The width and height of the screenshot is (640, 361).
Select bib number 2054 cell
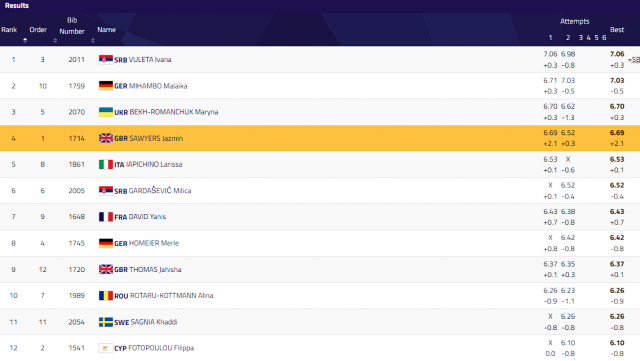pyautogui.click(x=76, y=322)
